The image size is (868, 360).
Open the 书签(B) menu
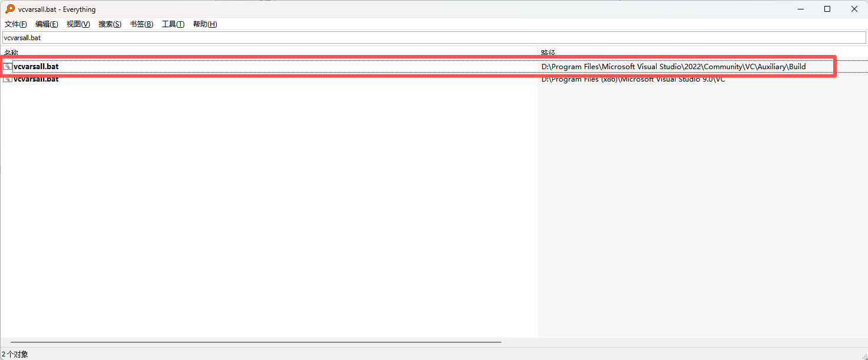click(142, 24)
